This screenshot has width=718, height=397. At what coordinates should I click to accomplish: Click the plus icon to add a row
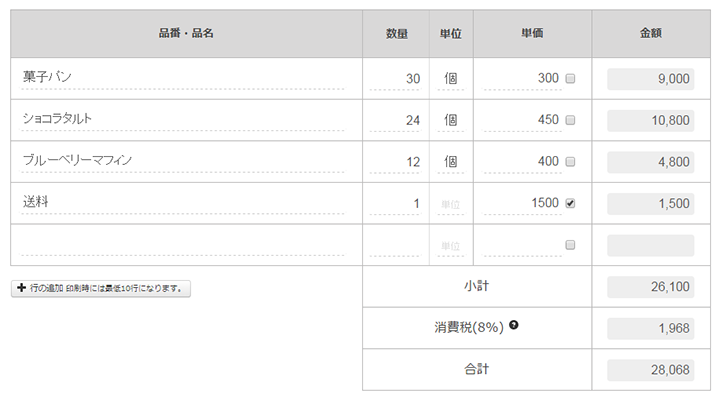(x=21, y=288)
